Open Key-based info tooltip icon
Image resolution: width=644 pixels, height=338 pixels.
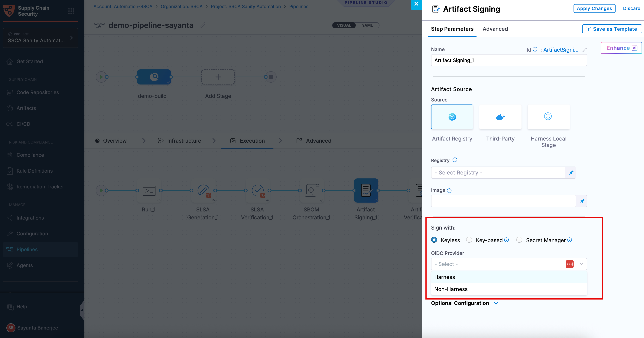(x=506, y=240)
